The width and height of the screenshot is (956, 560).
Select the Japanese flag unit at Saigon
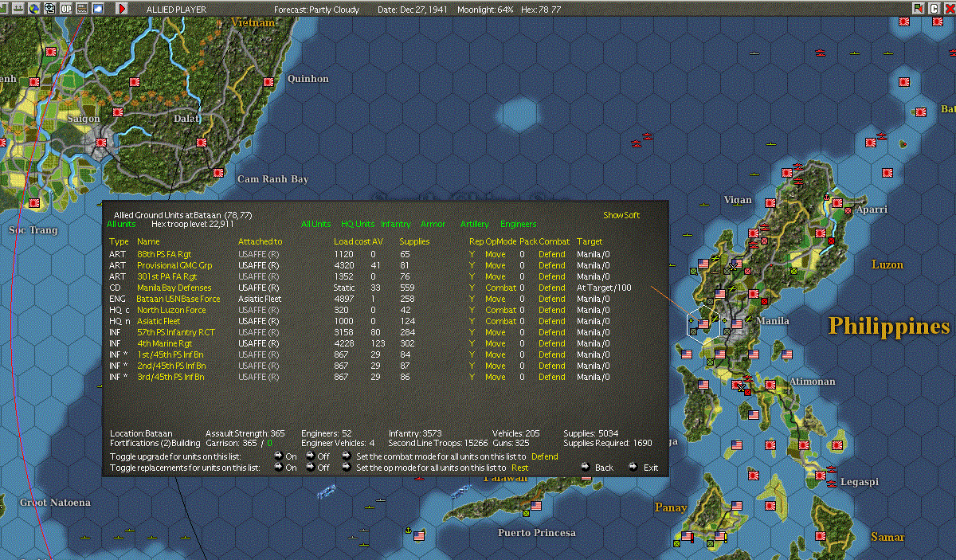(x=101, y=143)
